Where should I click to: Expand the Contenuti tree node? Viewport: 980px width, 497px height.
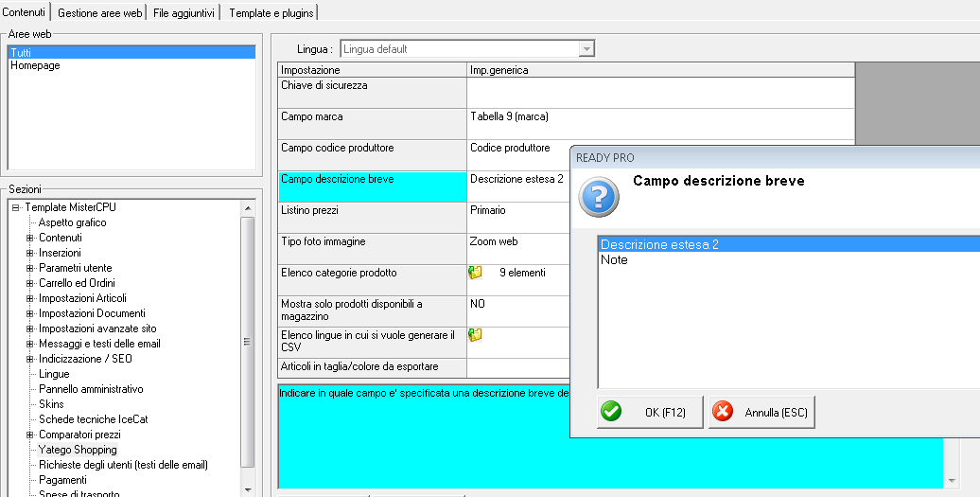click(29, 238)
